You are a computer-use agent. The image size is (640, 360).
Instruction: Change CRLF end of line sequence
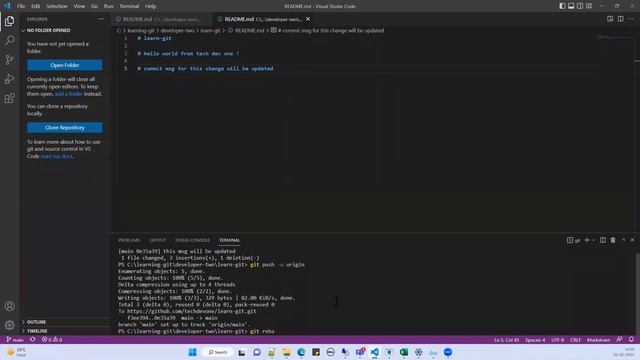point(576,340)
